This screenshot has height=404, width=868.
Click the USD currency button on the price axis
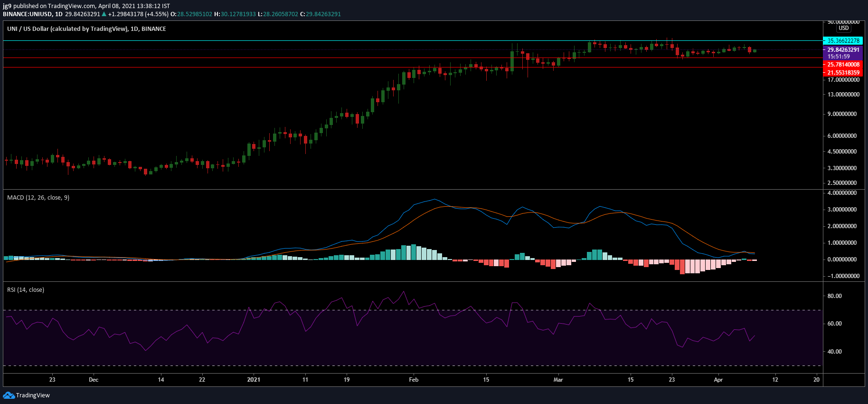(843, 28)
